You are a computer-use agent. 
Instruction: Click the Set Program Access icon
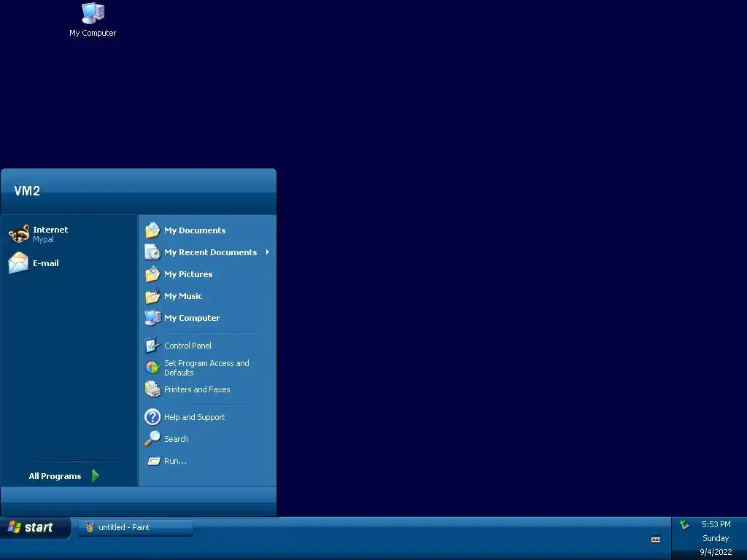coord(152,367)
